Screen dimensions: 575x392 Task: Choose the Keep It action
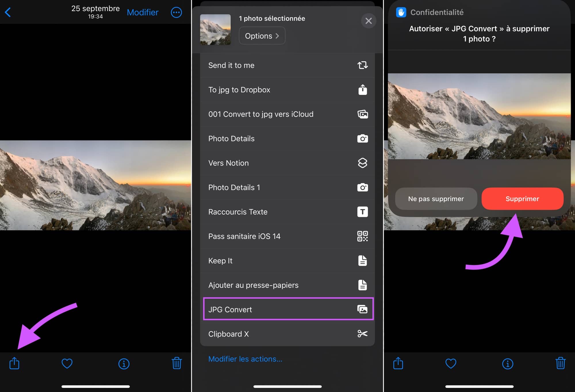point(287,260)
